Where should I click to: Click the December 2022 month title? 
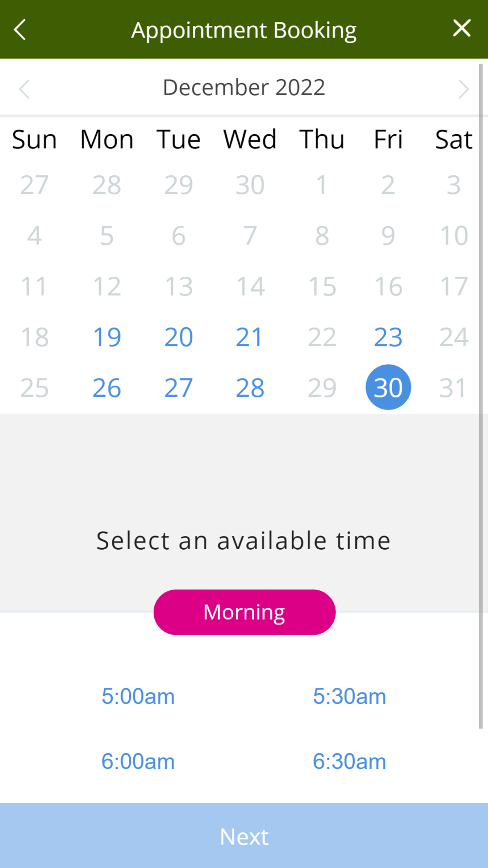(x=244, y=87)
